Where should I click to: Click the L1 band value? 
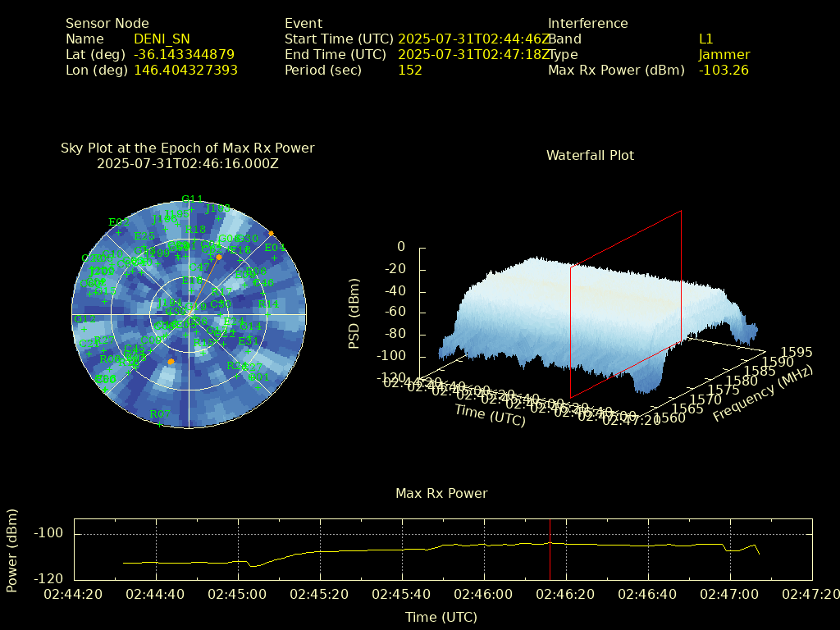point(705,39)
